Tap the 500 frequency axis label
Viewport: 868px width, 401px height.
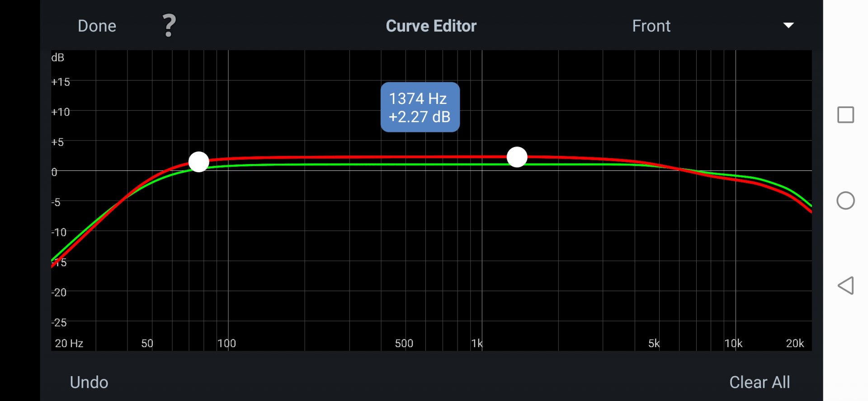coord(404,343)
